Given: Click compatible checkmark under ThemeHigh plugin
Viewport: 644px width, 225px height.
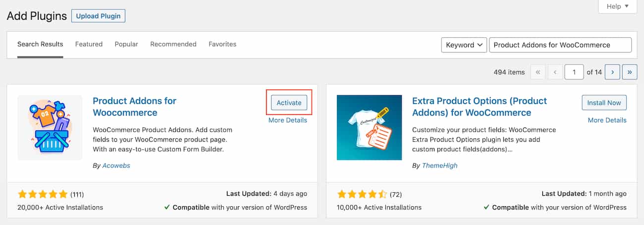Looking at the screenshot, I should point(487,207).
